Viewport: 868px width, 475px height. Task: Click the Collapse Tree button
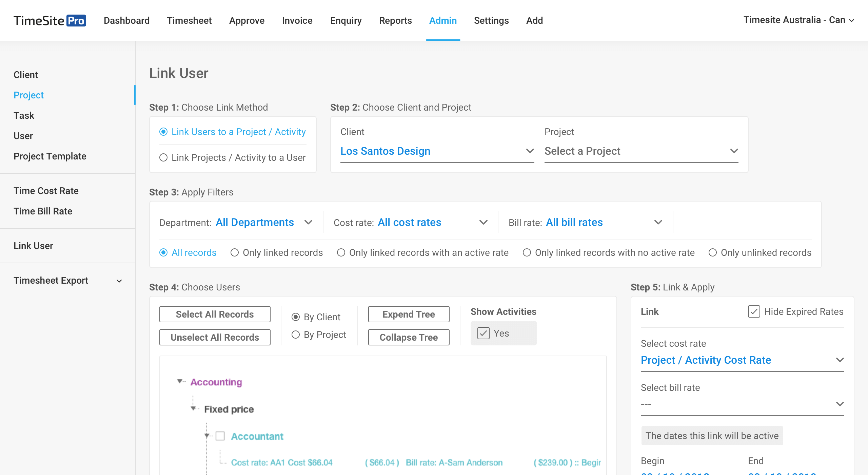click(x=409, y=337)
